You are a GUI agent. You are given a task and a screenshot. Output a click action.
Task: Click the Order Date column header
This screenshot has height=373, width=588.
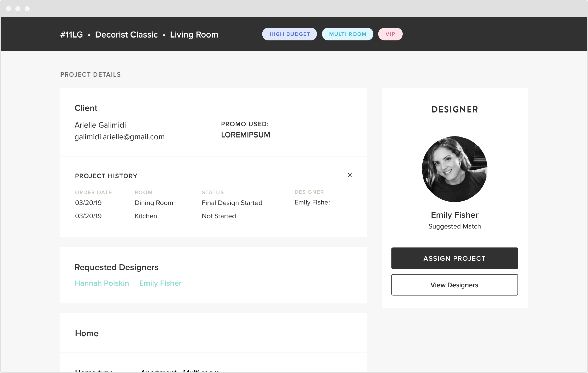tap(93, 192)
